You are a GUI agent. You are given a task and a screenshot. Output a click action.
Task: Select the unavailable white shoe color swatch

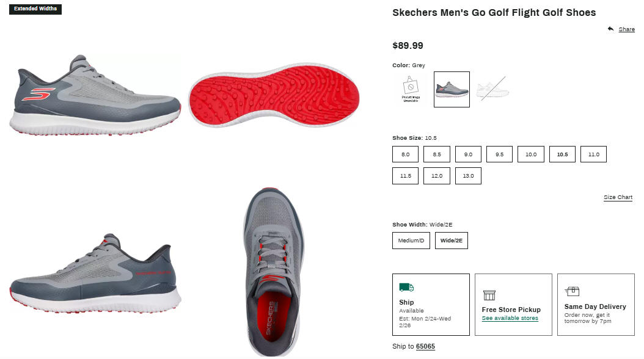coord(492,89)
